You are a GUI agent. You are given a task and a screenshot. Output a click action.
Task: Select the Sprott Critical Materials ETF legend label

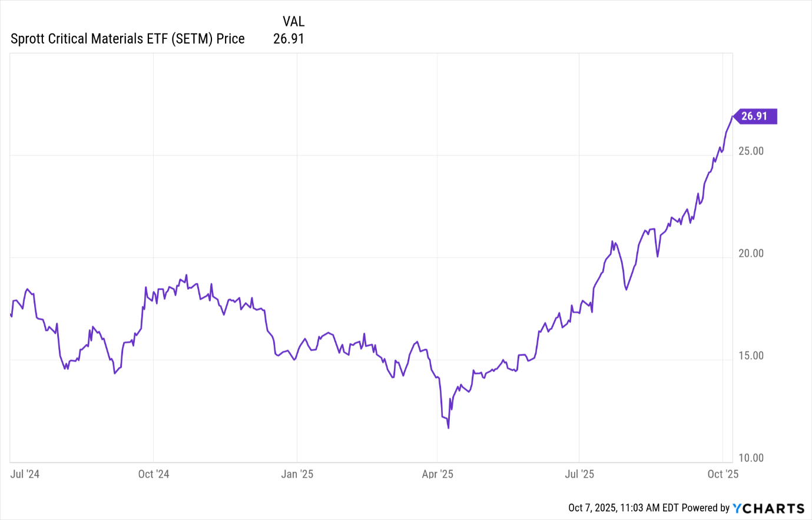click(x=128, y=39)
